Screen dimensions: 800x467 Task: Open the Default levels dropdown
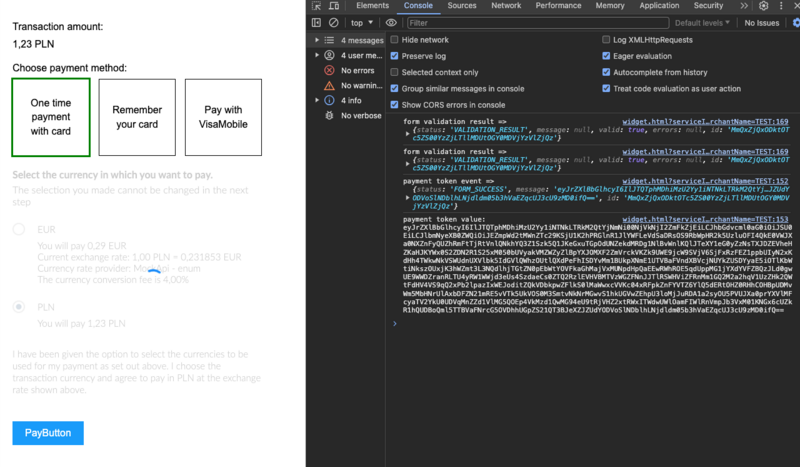[702, 22]
